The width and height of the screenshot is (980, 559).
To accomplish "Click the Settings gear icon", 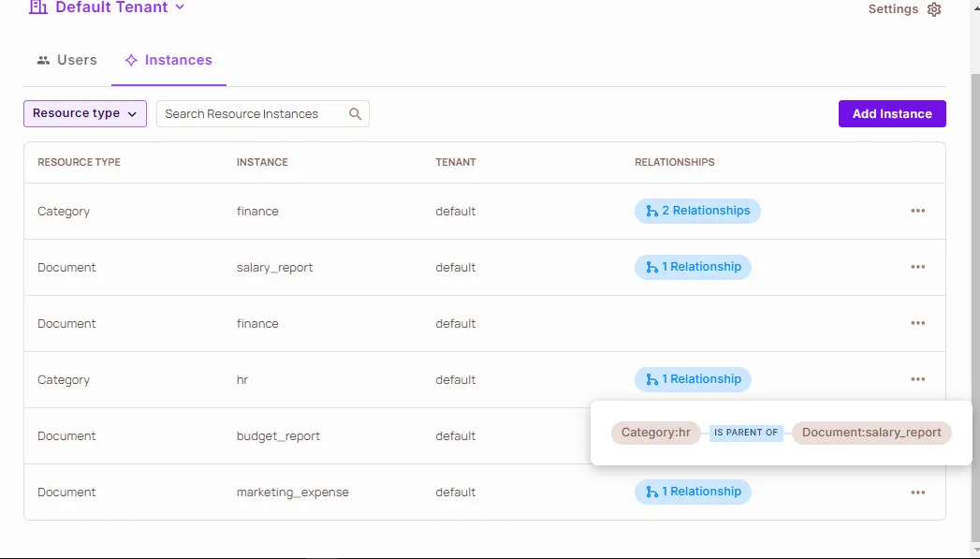I will [x=933, y=9].
